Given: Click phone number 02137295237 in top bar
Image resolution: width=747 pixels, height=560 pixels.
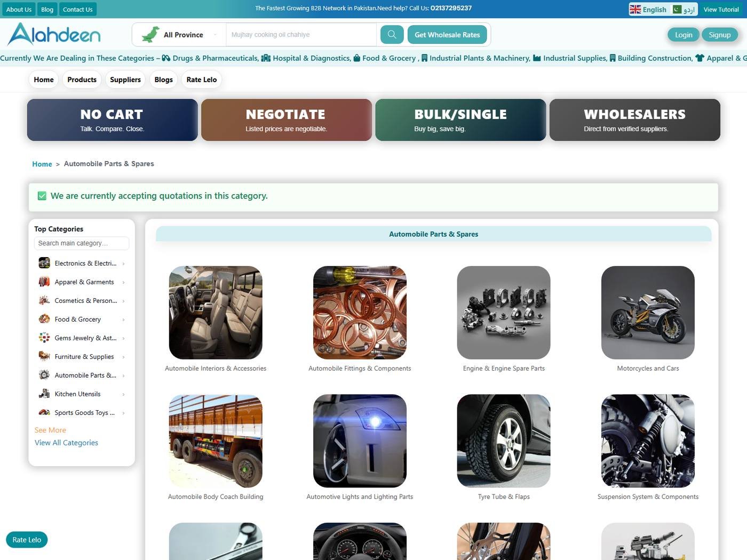Looking at the screenshot, I should click(x=451, y=8).
